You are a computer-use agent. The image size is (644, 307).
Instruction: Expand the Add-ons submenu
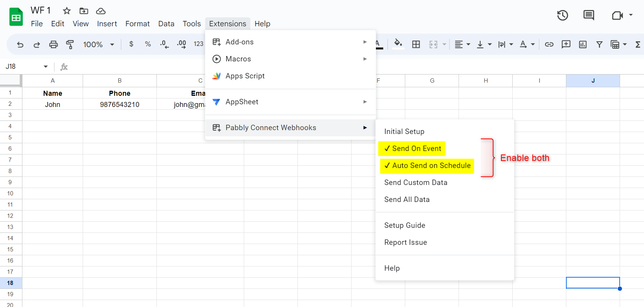[x=291, y=42]
